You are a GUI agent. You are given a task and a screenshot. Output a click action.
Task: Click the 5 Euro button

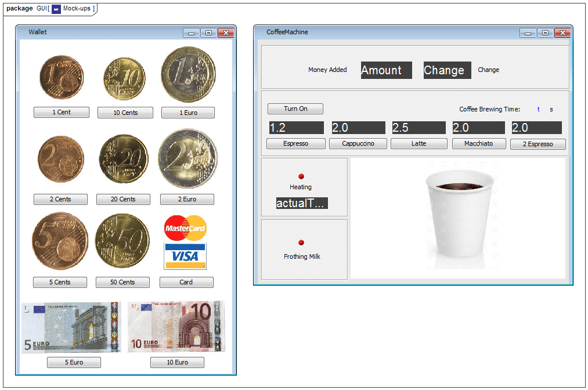click(x=74, y=362)
